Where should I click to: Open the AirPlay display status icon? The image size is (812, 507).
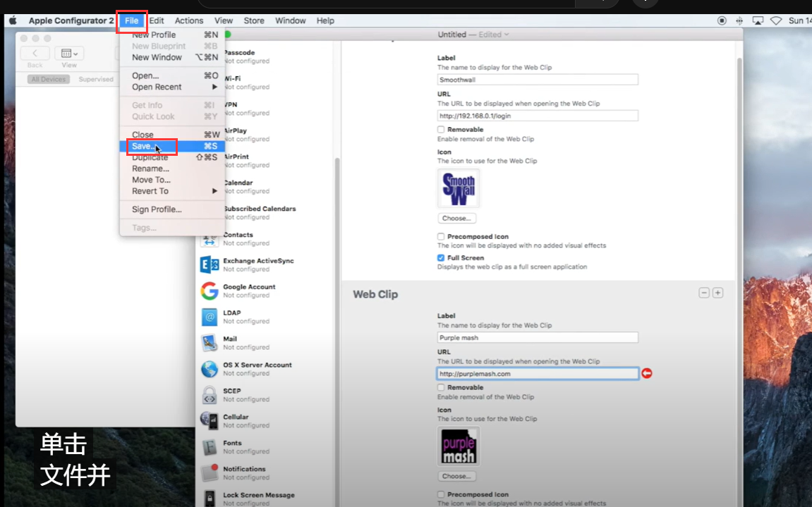(x=758, y=20)
